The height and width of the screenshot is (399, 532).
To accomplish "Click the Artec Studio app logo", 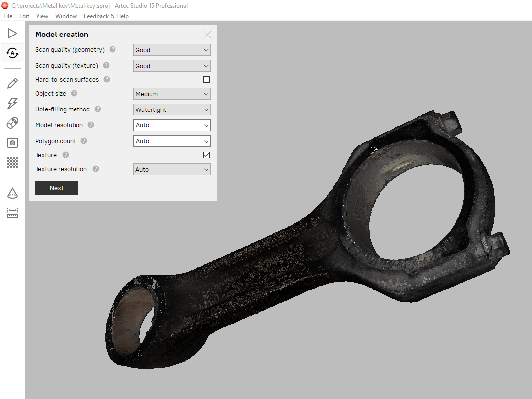I will coord(5,5).
